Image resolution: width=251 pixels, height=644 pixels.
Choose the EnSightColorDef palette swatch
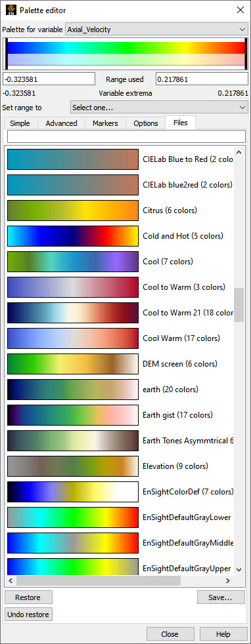pos(73,492)
